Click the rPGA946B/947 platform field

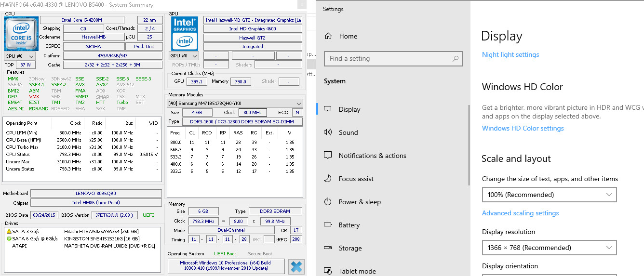click(x=113, y=56)
